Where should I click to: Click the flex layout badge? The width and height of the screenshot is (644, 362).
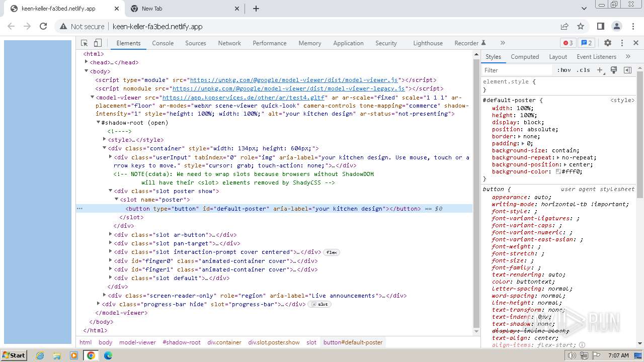coord(332,252)
